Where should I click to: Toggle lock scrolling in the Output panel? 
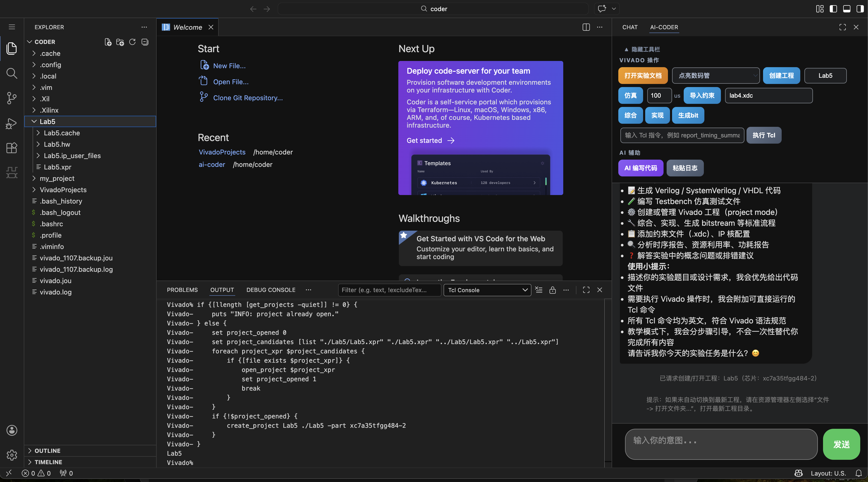click(x=553, y=290)
